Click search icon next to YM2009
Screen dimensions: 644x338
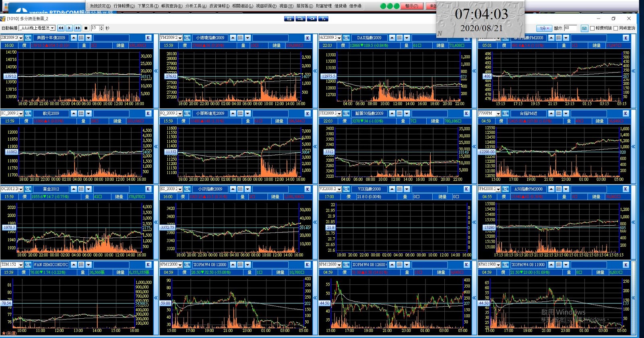point(187,38)
